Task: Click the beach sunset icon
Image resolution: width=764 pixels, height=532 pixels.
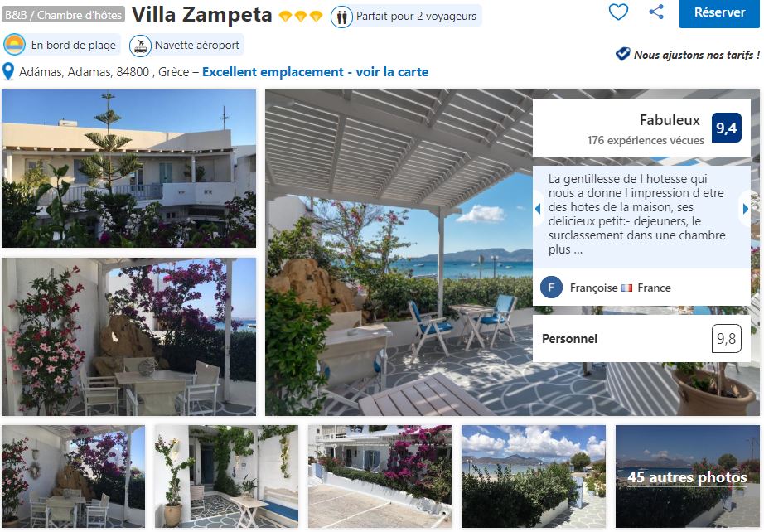Action: tap(14, 45)
